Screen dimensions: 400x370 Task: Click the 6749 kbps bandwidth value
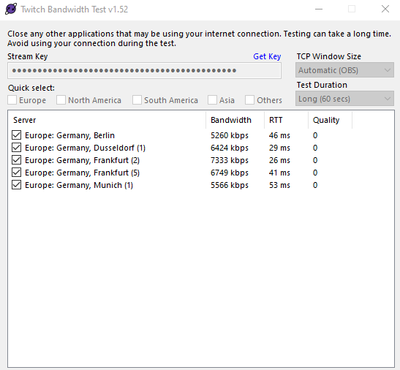pos(230,173)
